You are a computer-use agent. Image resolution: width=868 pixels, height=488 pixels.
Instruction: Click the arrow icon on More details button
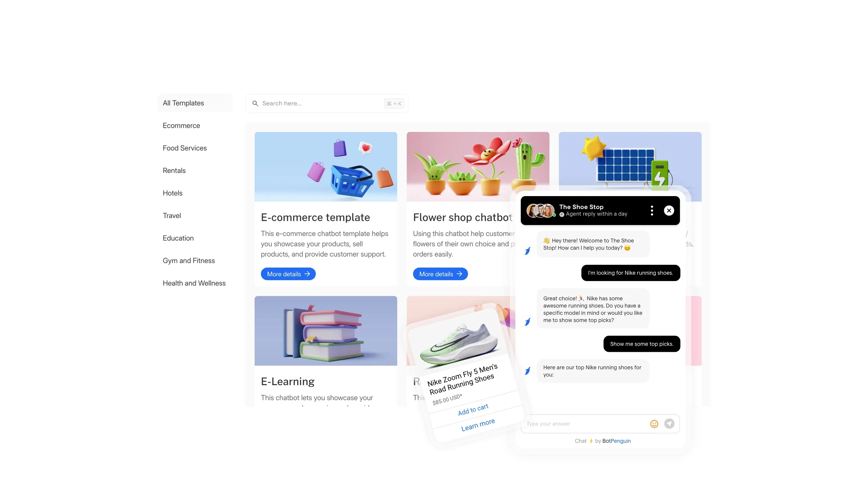tap(307, 274)
